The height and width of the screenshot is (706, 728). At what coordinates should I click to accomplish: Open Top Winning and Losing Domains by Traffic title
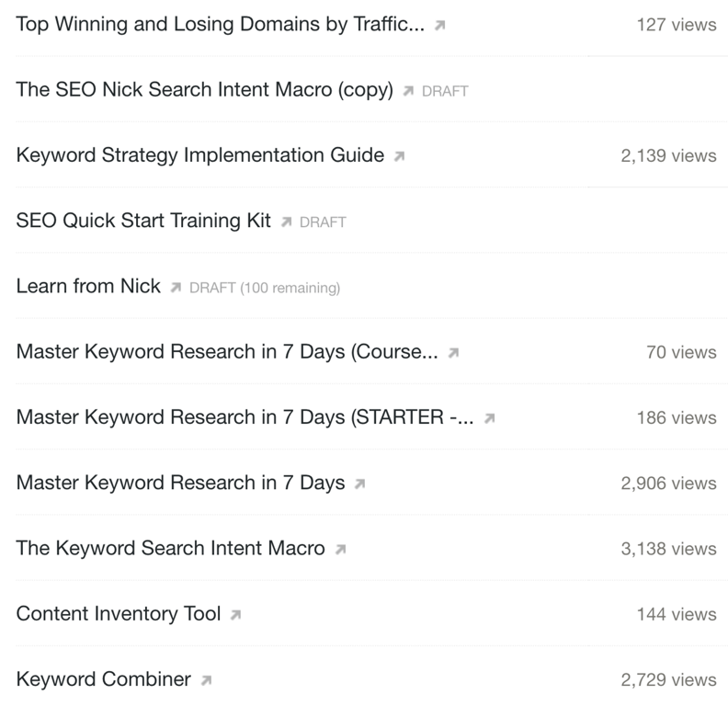coord(220,25)
